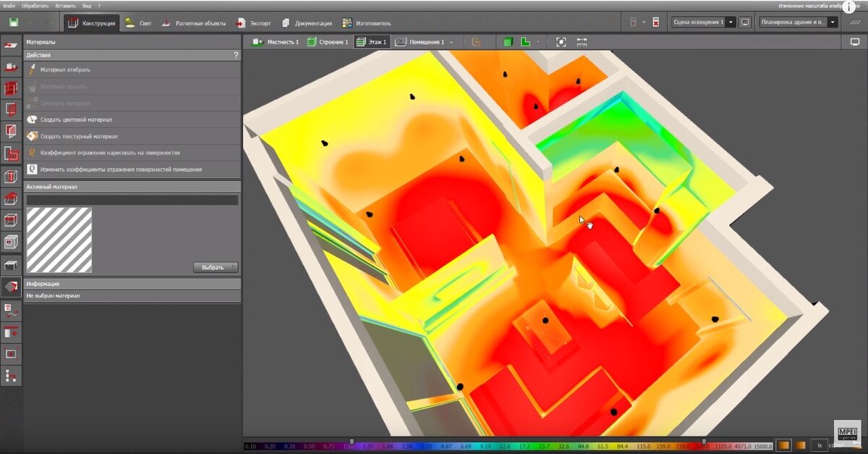The image size is (868, 454).
Task: Open the Документация section
Action: (x=307, y=23)
